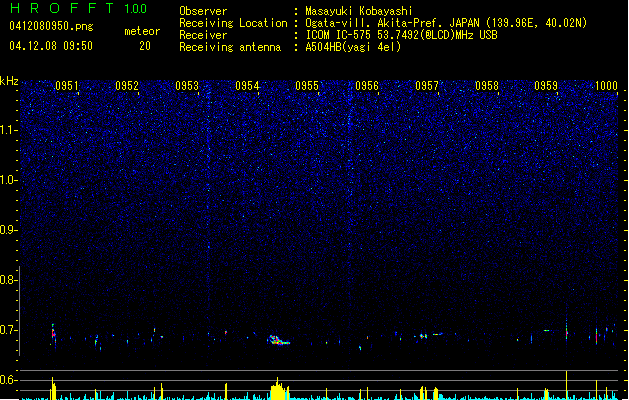The width and height of the screenshot is (629, 400).
Task: Click the 1.0 kHz axis label
Action: coord(8,180)
